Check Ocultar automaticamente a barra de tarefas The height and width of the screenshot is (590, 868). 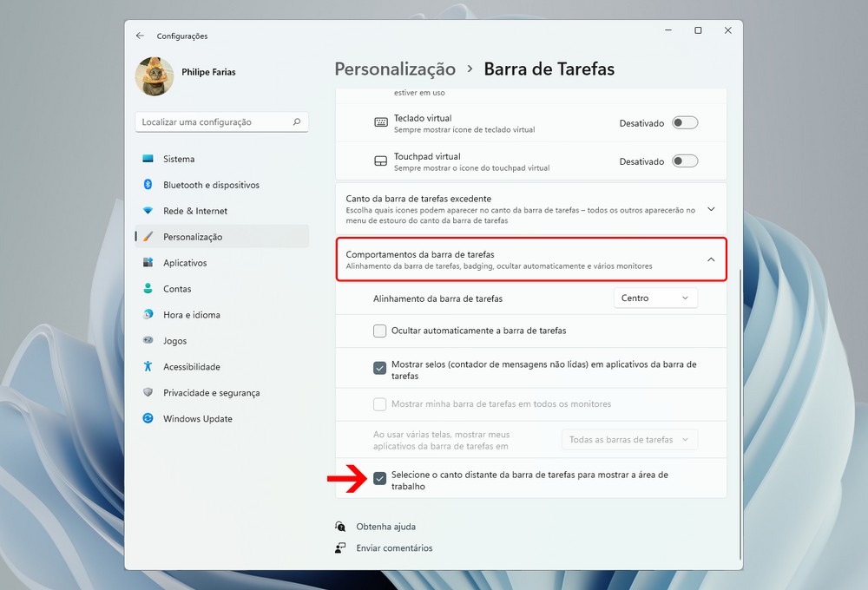379,331
